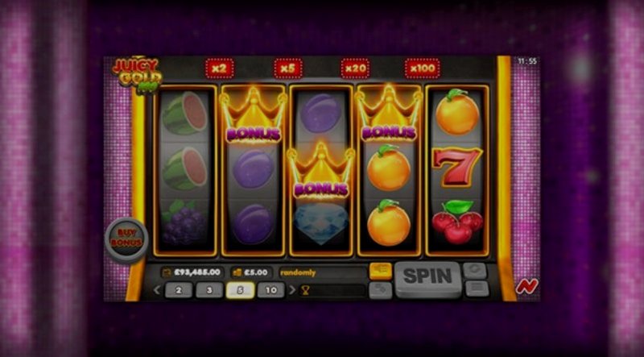Click the balance wallet icon
Viewport: 644px width, 357px height.
tap(167, 272)
